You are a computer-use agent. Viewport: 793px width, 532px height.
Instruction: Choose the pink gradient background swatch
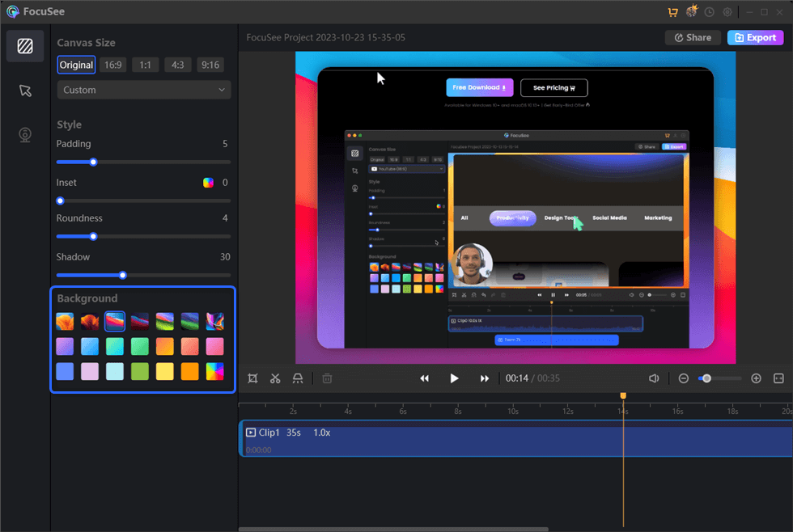(x=215, y=347)
